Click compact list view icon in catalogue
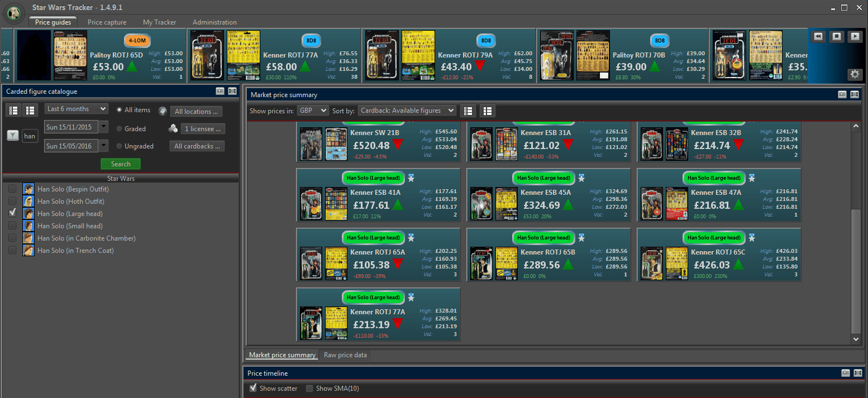This screenshot has width=868, height=398. coord(30,111)
